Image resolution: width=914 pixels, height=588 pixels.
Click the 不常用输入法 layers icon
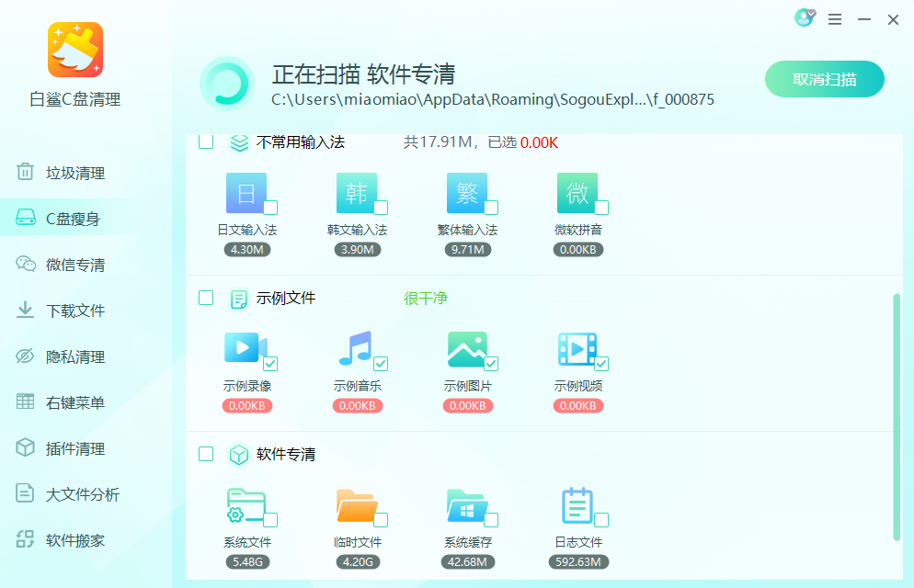[239, 142]
